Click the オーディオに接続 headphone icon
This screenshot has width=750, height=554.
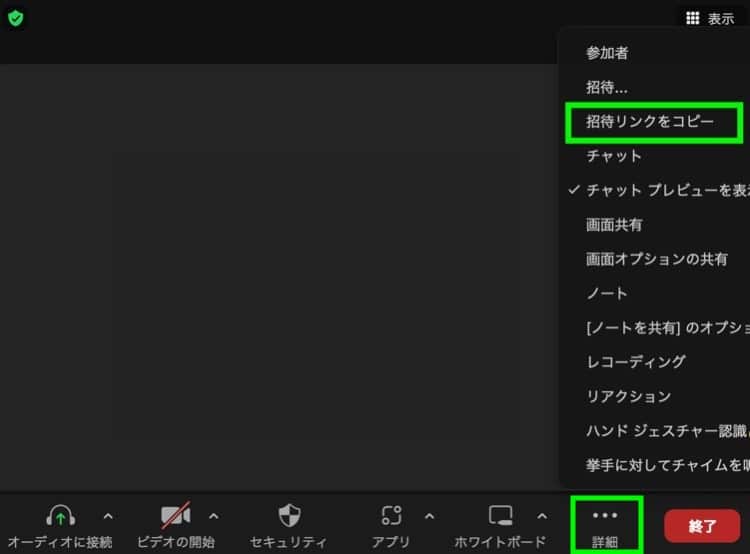[x=60, y=516]
